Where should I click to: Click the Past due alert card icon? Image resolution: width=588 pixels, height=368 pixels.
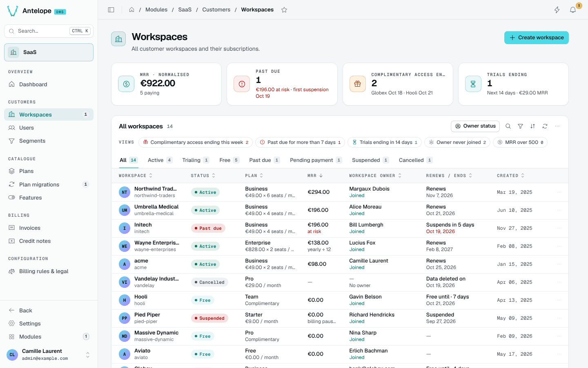[x=242, y=84]
